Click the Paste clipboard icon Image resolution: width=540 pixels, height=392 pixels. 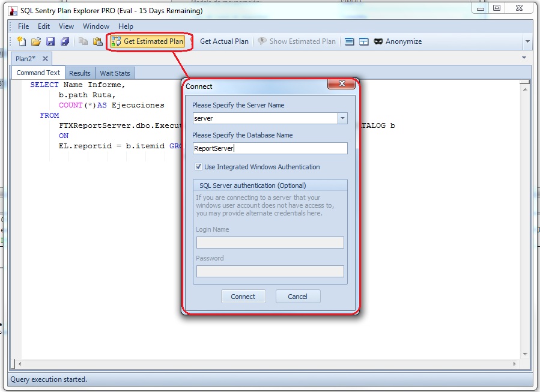[97, 41]
